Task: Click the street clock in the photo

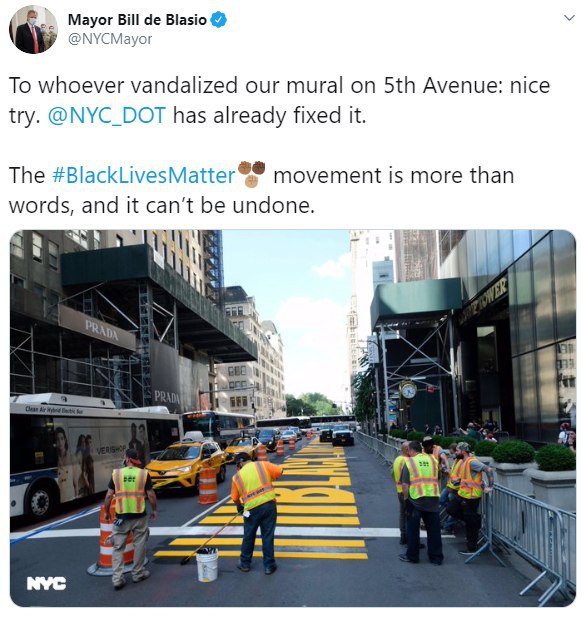Action: point(408,390)
